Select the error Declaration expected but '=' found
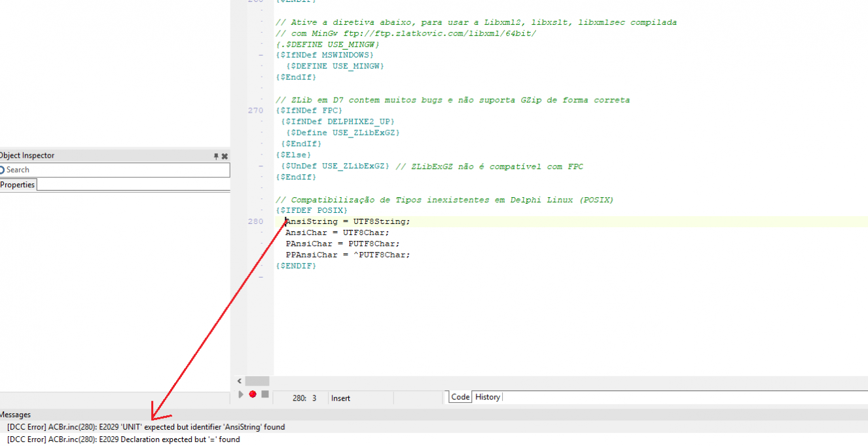 tap(124, 439)
